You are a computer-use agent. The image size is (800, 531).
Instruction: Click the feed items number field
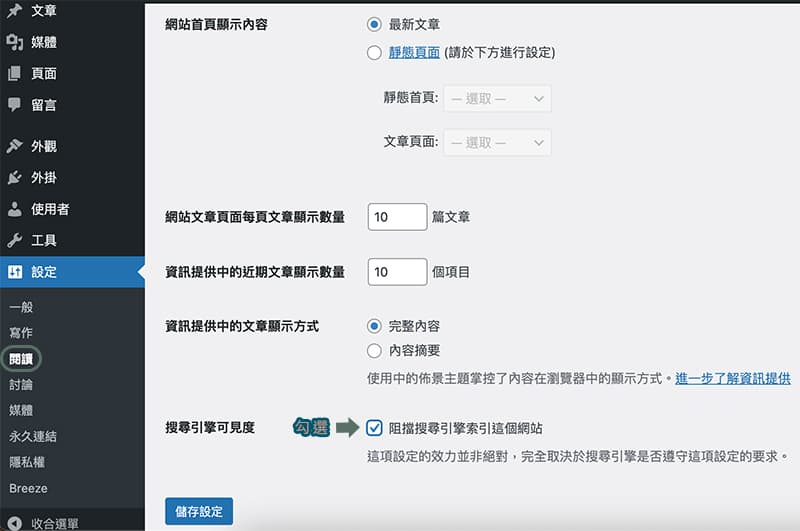397,272
